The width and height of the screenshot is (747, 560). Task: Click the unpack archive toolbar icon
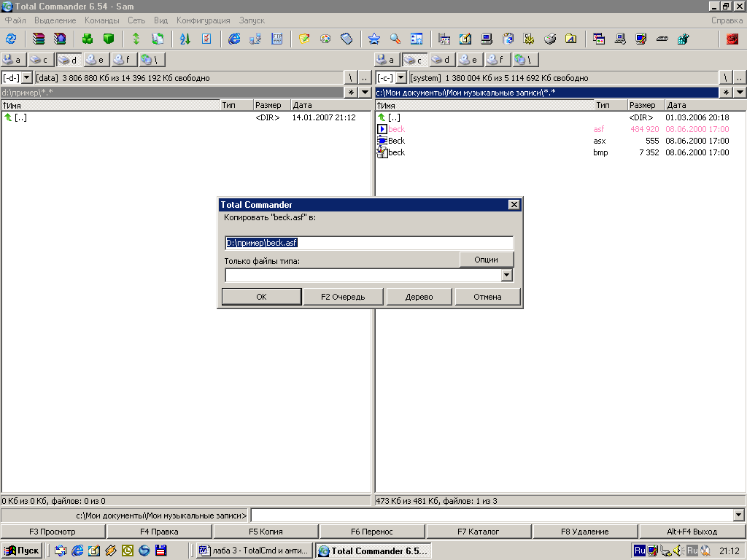coord(60,39)
